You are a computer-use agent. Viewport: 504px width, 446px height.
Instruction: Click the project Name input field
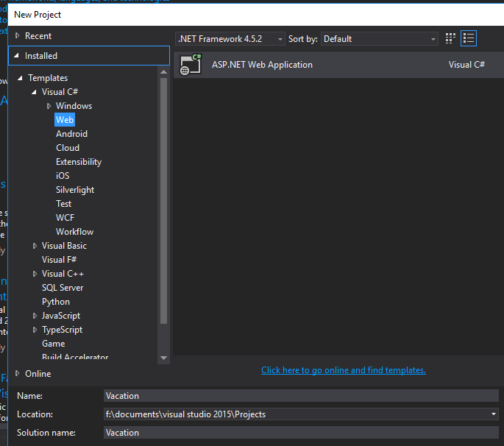(x=300, y=396)
